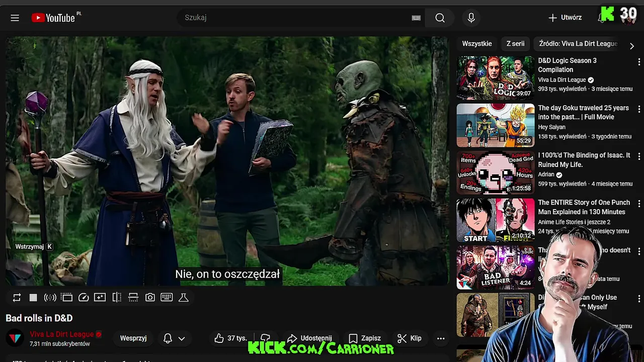Click the resize player bars icon
Viewport: 644px width, 362px height.
tap(133, 298)
